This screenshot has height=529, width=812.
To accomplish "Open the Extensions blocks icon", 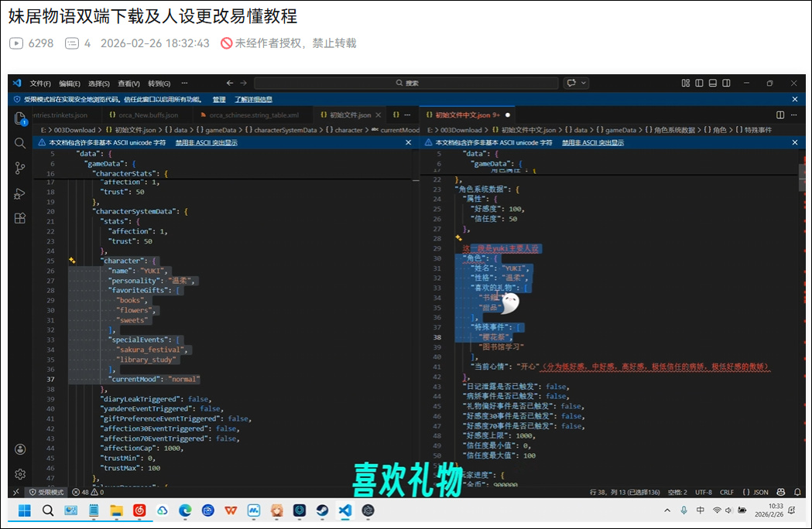I will click(20, 218).
